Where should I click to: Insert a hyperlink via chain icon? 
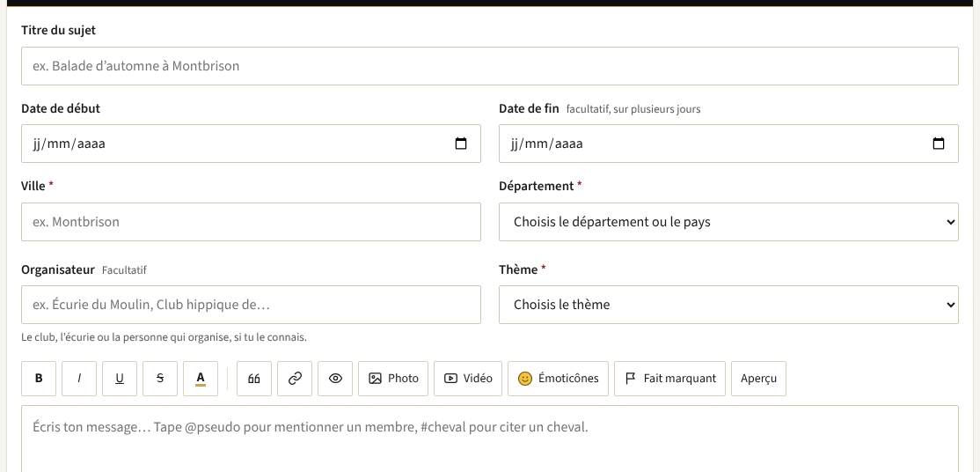(x=295, y=378)
